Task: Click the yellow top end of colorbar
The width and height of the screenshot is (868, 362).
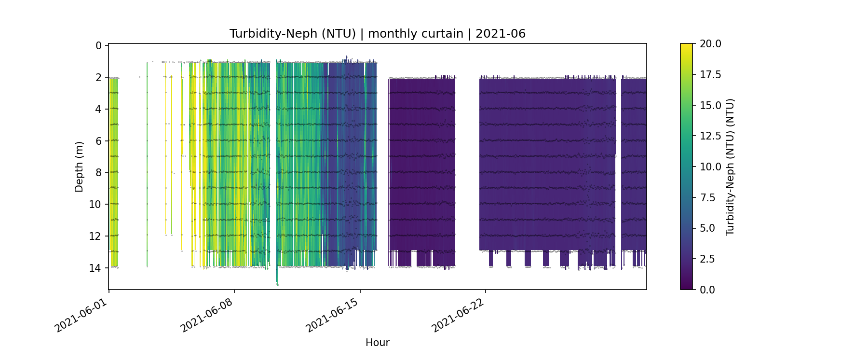Action: click(x=686, y=47)
